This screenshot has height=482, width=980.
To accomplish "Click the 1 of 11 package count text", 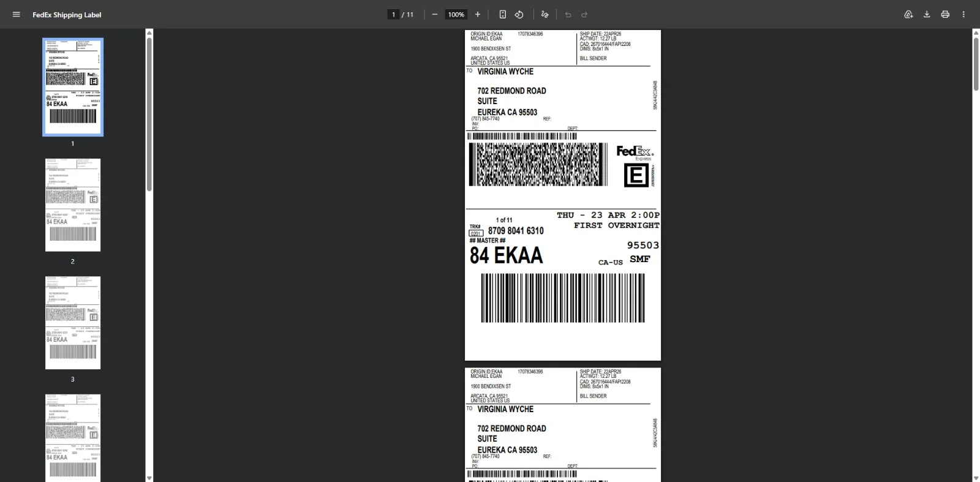I will click(504, 220).
